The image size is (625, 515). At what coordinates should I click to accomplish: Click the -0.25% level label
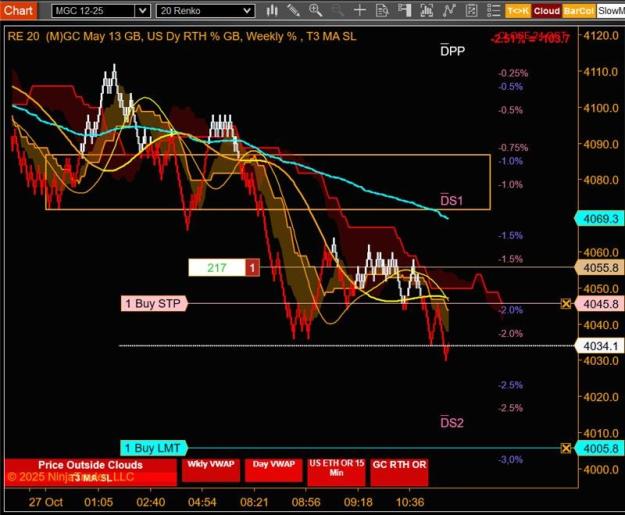click(x=513, y=73)
